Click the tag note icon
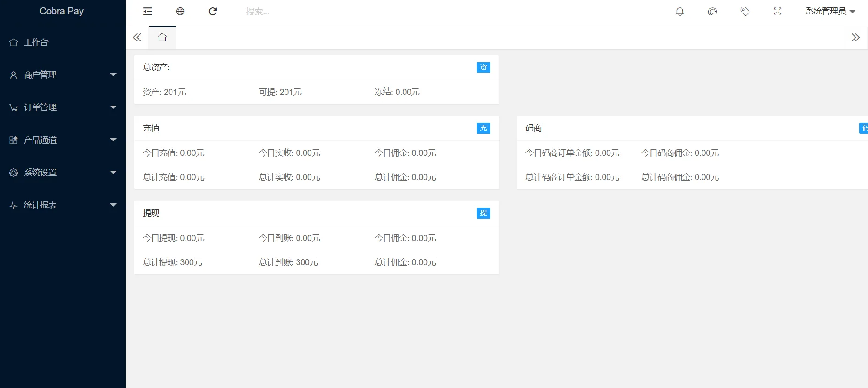 745,12
